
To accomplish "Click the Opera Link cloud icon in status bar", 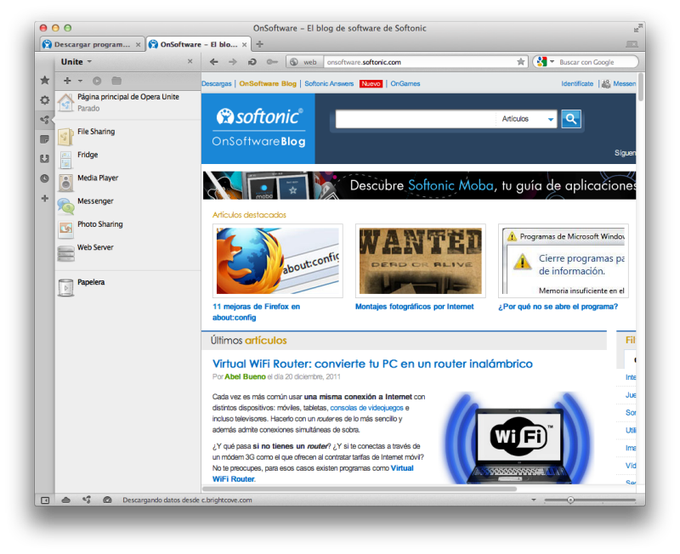I will [x=66, y=500].
